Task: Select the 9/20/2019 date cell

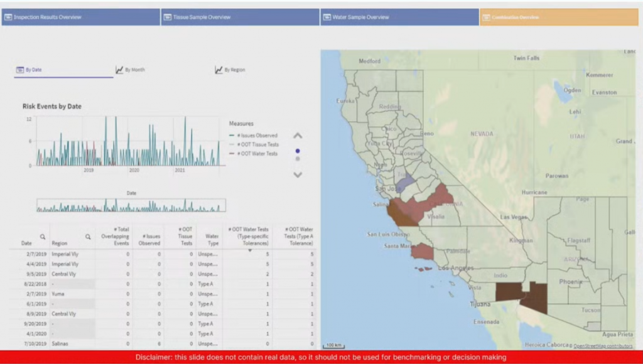Action: click(35, 324)
